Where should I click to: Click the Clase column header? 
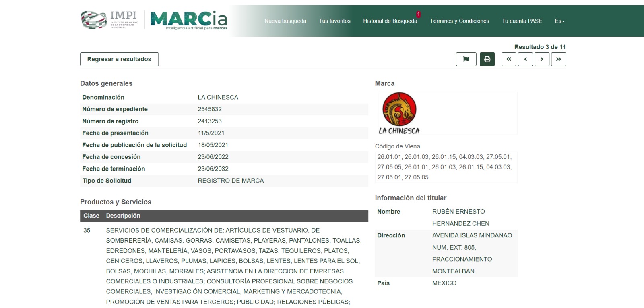point(91,216)
